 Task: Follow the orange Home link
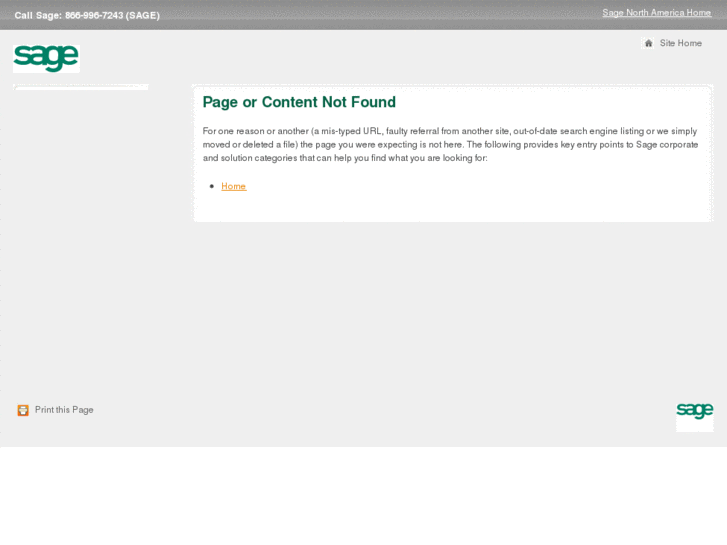(x=234, y=186)
